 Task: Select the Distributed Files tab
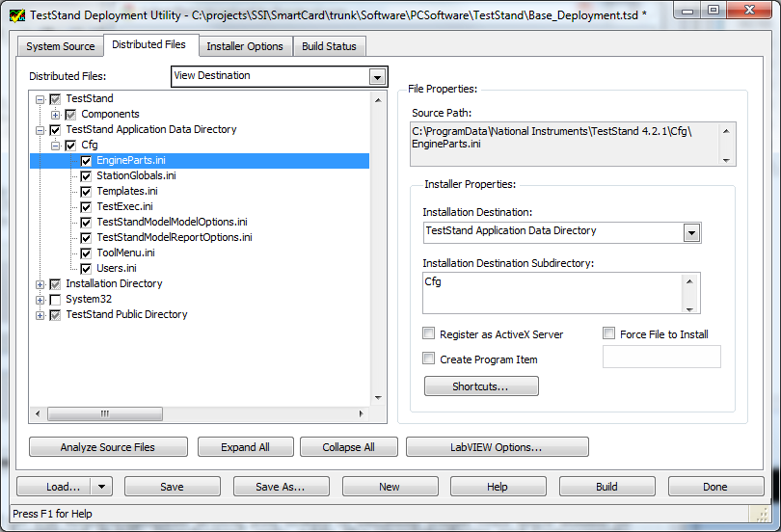pyautogui.click(x=148, y=44)
